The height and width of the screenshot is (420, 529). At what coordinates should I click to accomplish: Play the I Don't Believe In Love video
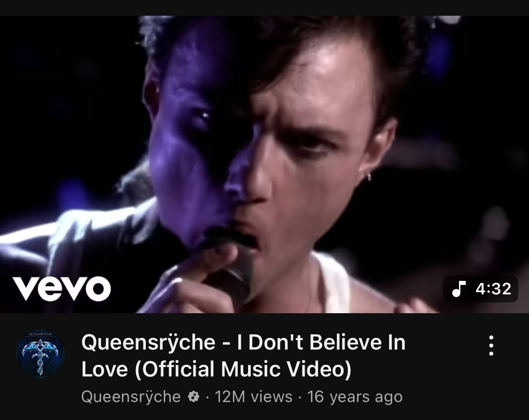coord(265,164)
